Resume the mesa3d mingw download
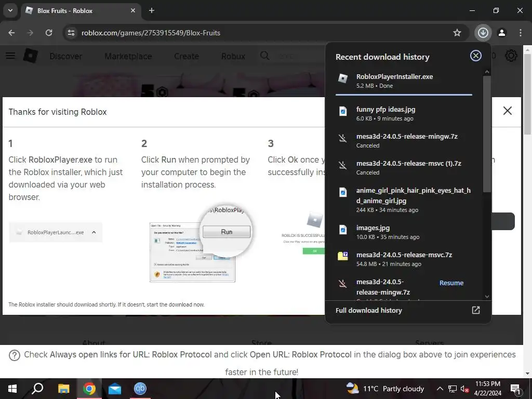 451,283
